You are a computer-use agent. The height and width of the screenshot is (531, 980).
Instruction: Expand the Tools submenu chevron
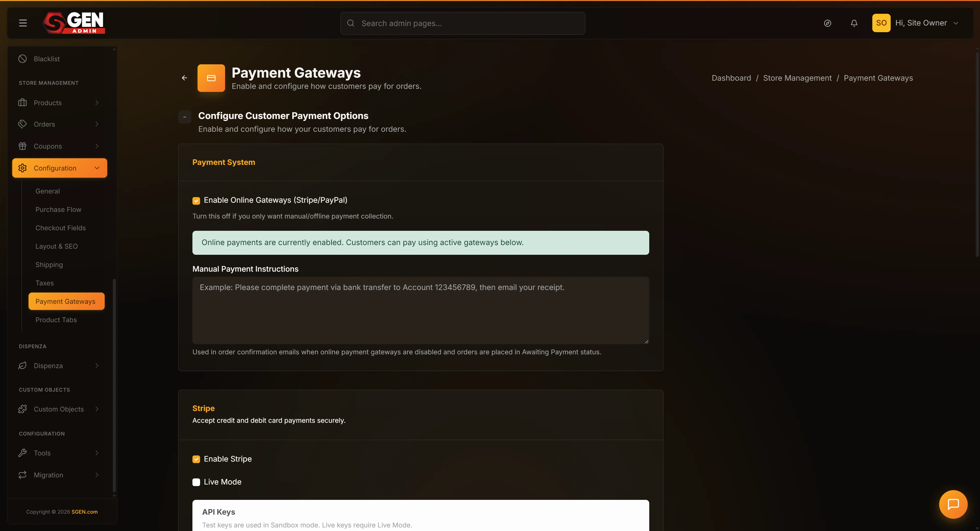97,453
